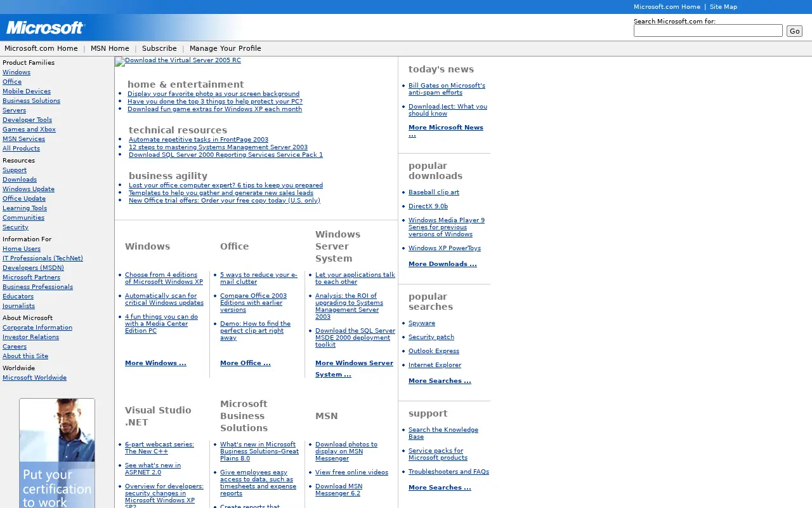Image resolution: width=812 pixels, height=508 pixels.
Task: Click the certification ad image
Action: (57, 453)
